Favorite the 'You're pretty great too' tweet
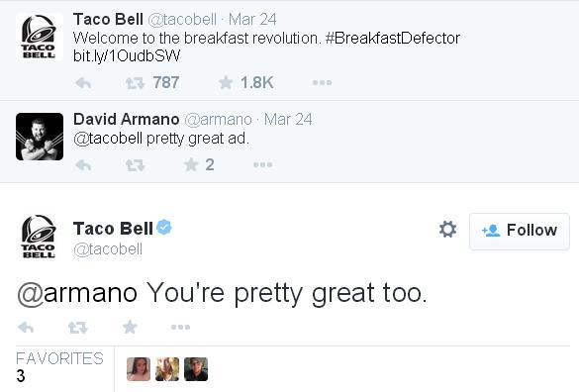 (x=130, y=327)
